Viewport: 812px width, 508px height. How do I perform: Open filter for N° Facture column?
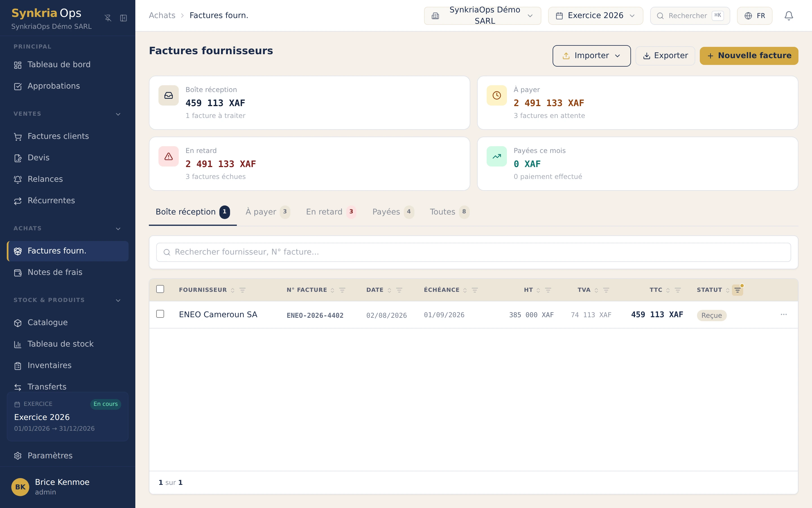(x=342, y=290)
